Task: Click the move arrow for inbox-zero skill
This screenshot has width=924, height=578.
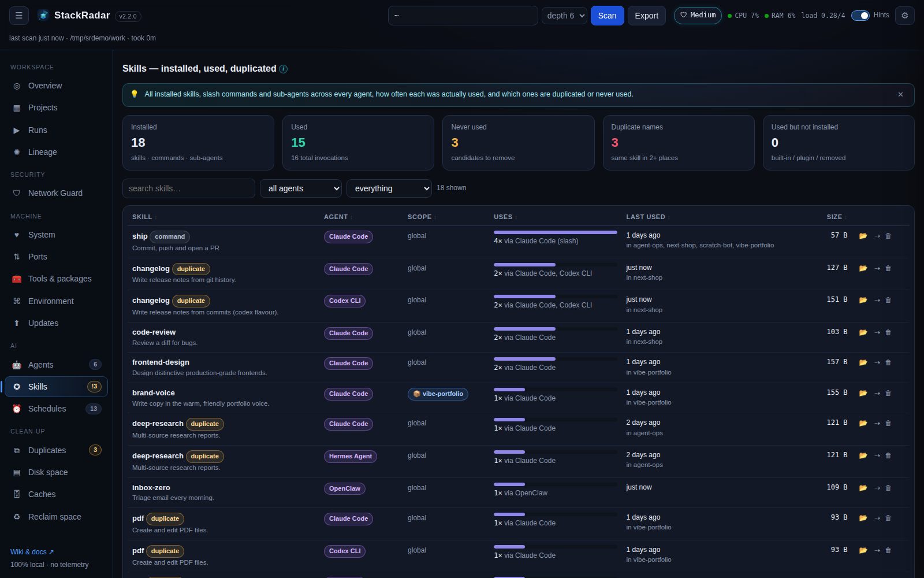Action: point(877,488)
